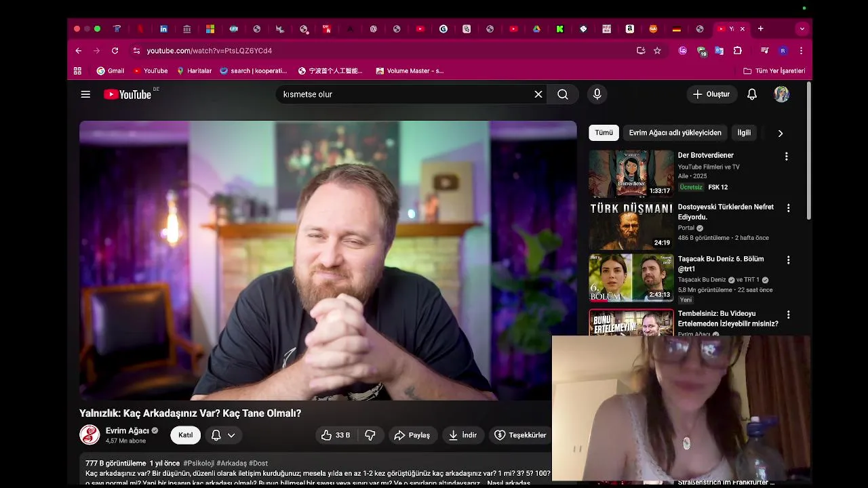Viewport: 868px width, 488px height.
Task: Switch to the Amazon browser tab
Action: pyautogui.click(x=630, y=28)
